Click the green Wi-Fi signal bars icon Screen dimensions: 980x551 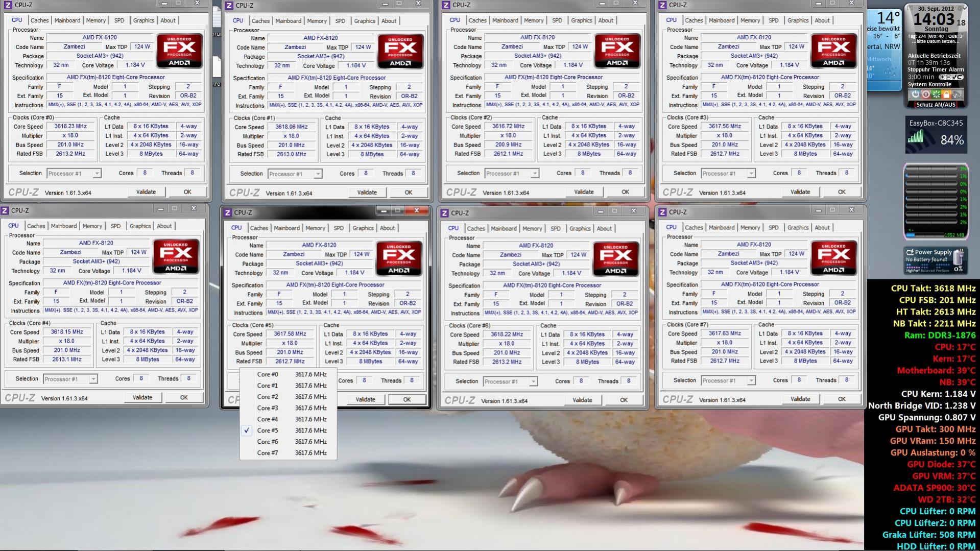(916, 136)
